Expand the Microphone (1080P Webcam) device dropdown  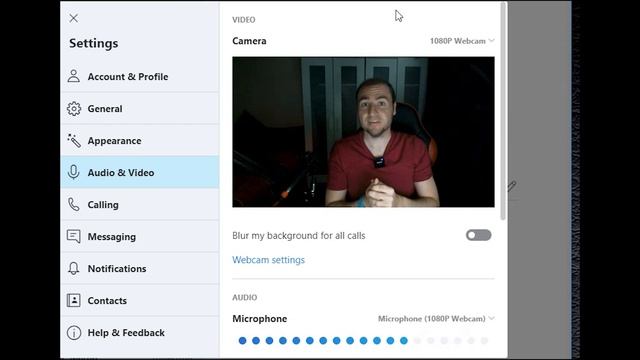[436, 318]
